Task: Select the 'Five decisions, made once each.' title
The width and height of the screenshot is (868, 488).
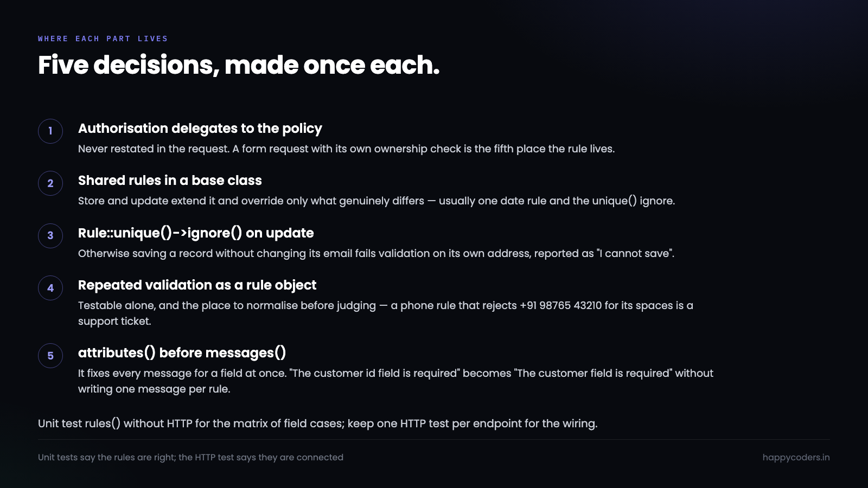Action: pyautogui.click(x=239, y=66)
